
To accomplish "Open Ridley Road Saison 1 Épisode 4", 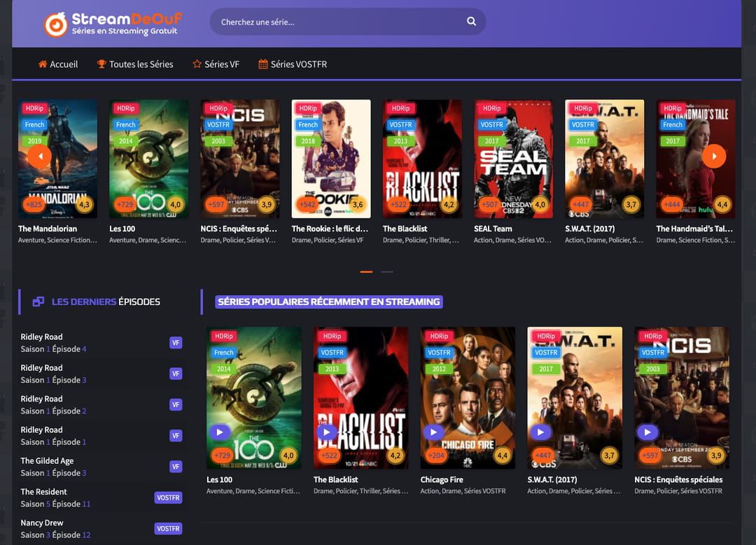I will coord(54,343).
